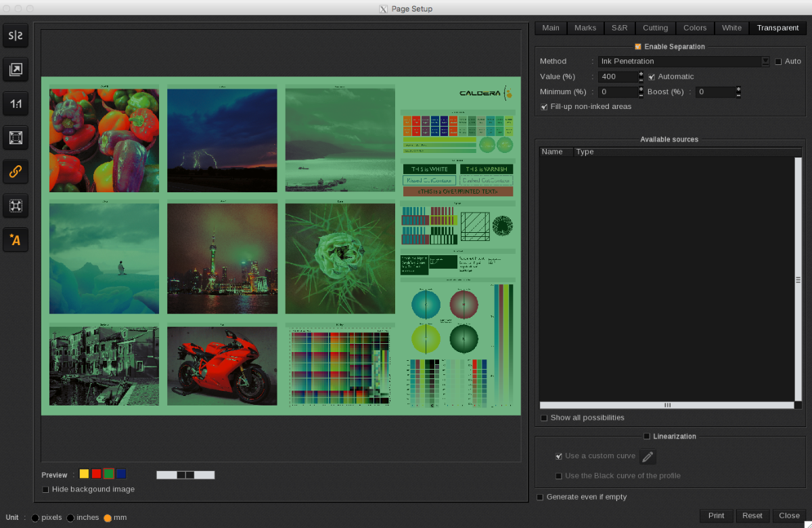This screenshot has height=528, width=812.
Task: Decrease the Boost (%) with minus stepper
Action: (738, 95)
